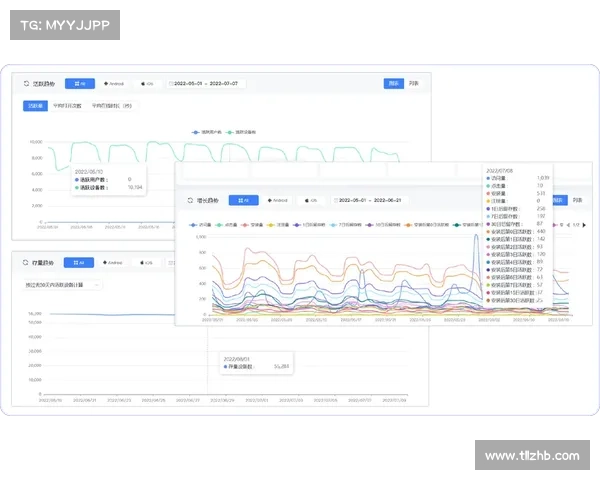Select iOS filter in 增长趋势 panel
600x480 pixels.
click(x=313, y=200)
